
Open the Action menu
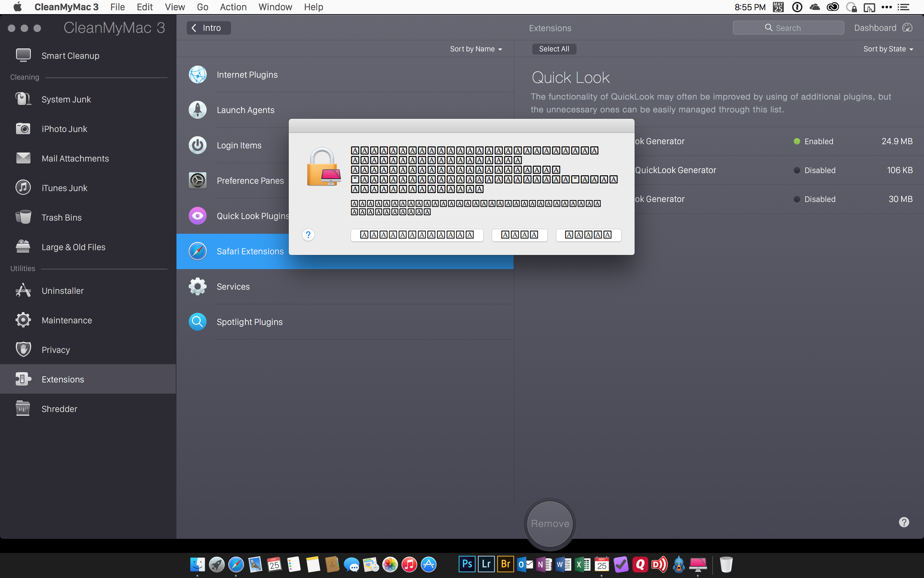233,7
